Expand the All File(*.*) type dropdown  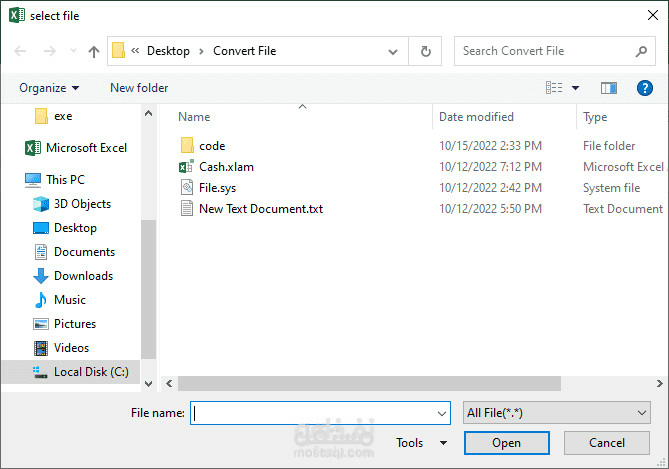click(x=557, y=413)
